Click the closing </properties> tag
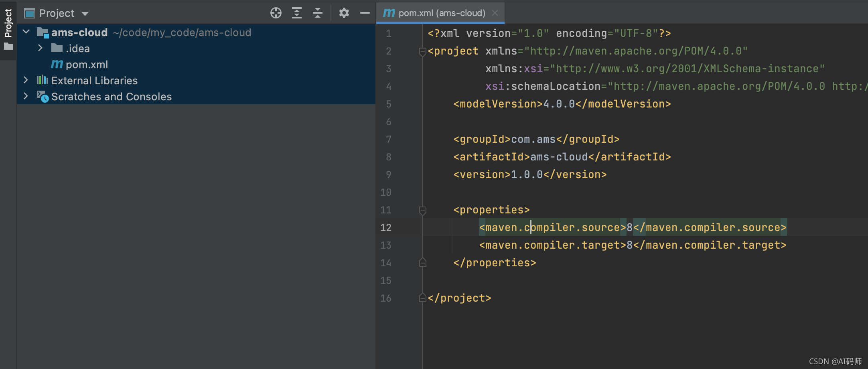Image resolution: width=868 pixels, height=369 pixels. click(495, 263)
